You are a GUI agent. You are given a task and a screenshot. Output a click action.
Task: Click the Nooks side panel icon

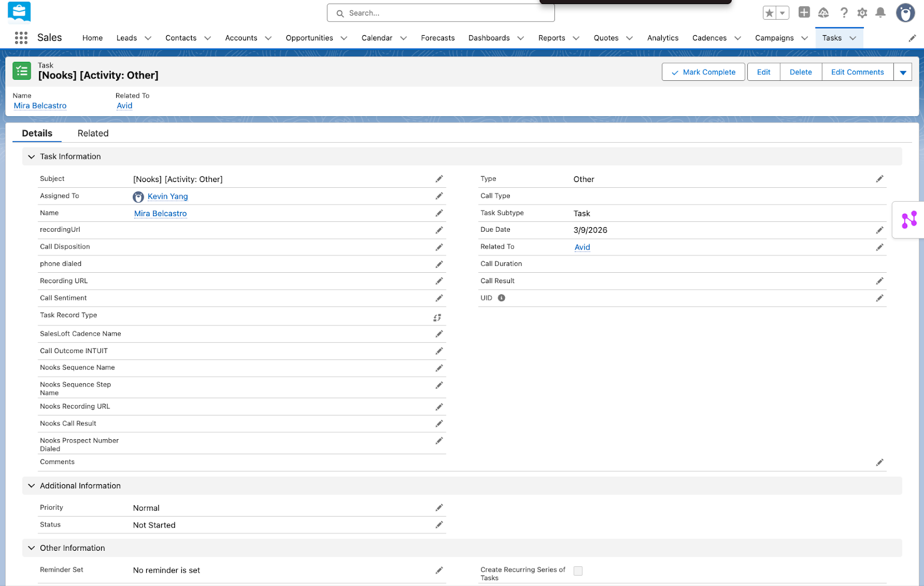pyautogui.click(x=909, y=220)
